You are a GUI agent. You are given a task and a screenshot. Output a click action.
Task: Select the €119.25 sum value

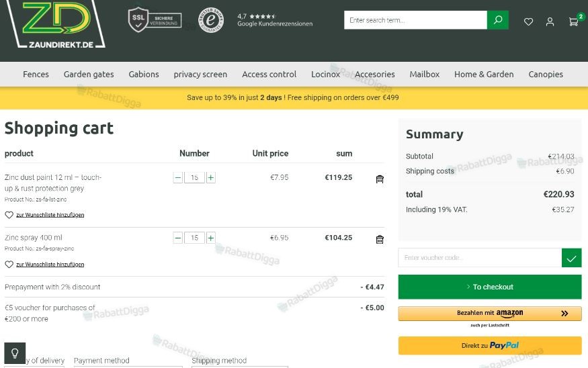pyautogui.click(x=338, y=177)
